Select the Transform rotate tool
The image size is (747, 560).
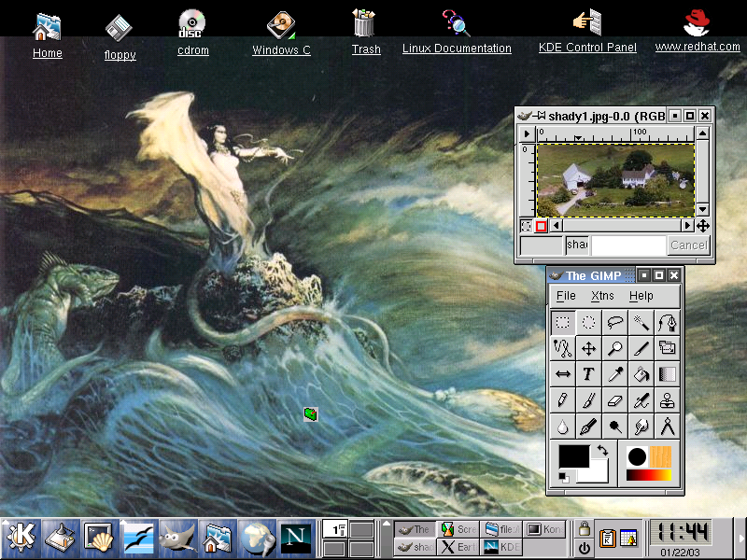[x=668, y=348]
